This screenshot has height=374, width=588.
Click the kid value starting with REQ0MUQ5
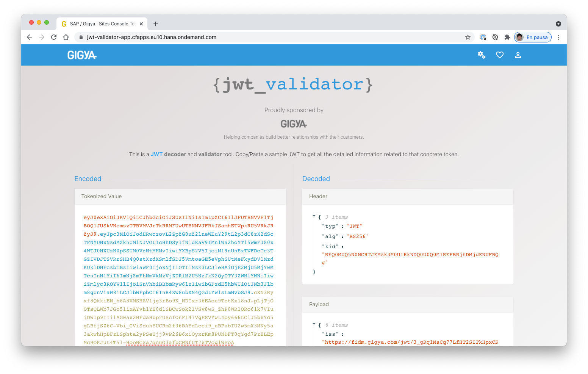coord(410,258)
